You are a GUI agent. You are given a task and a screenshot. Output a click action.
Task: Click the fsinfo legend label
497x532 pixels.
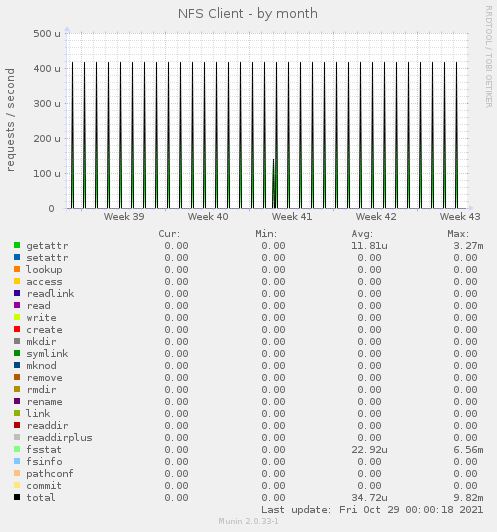(x=44, y=461)
